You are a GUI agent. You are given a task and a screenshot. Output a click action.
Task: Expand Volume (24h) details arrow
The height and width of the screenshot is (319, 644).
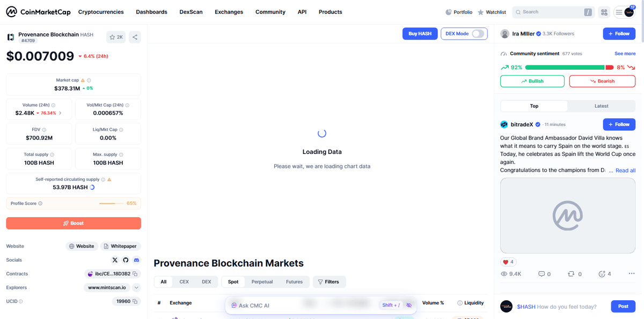60,113
